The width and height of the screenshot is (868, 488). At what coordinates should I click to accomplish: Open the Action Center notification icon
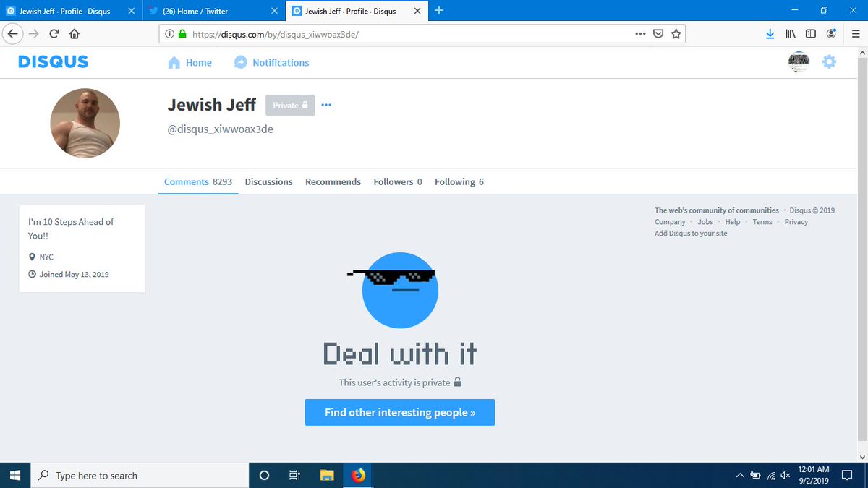tap(846, 475)
